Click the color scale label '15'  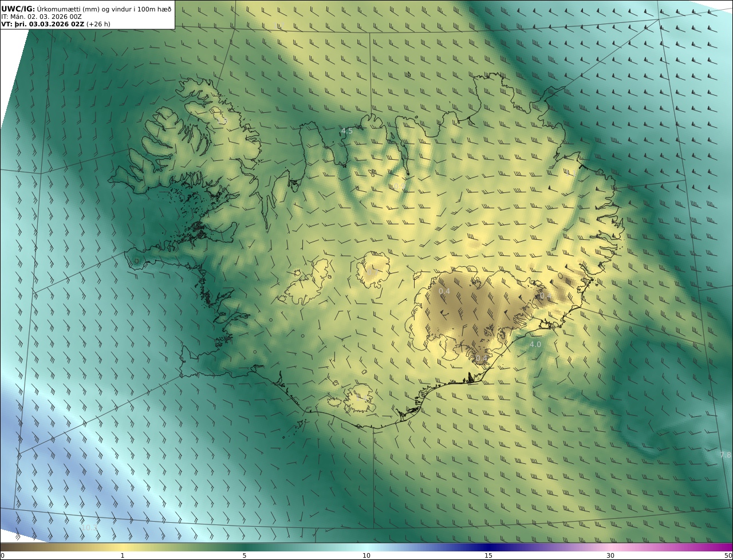[488, 555]
